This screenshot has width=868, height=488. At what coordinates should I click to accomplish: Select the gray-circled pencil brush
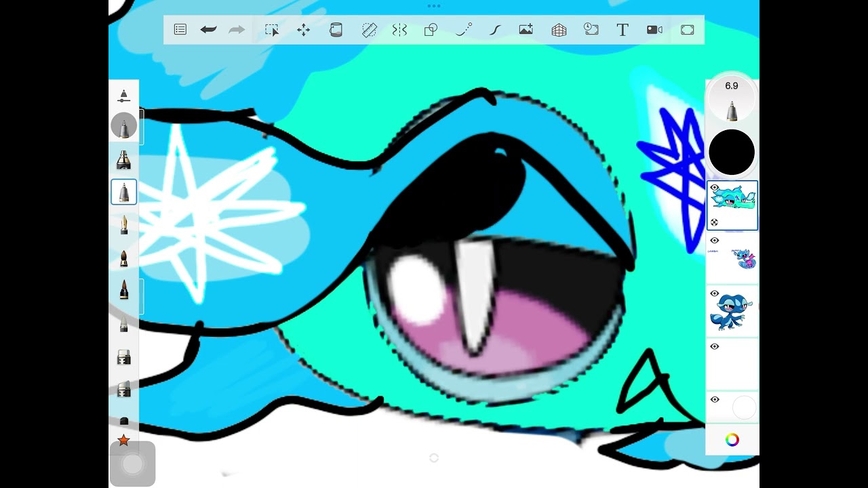pyautogui.click(x=124, y=126)
